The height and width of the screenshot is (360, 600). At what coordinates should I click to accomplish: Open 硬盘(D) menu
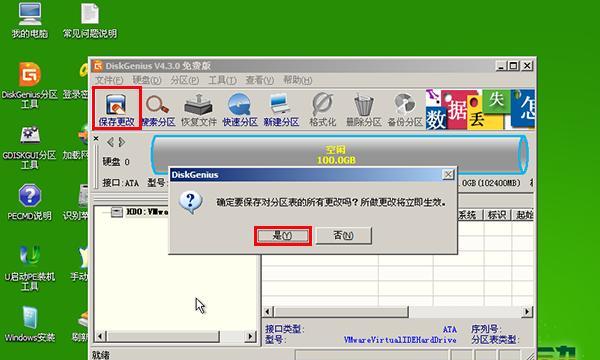pyautogui.click(x=147, y=80)
